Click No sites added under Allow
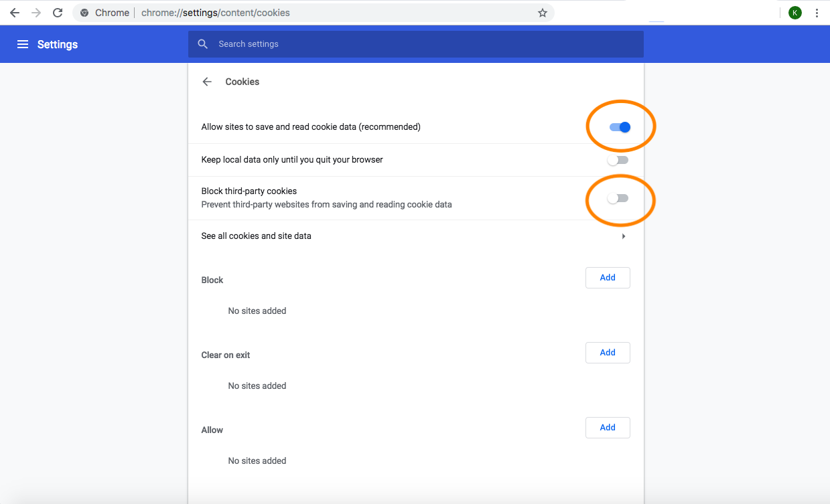 pyautogui.click(x=257, y=460)
